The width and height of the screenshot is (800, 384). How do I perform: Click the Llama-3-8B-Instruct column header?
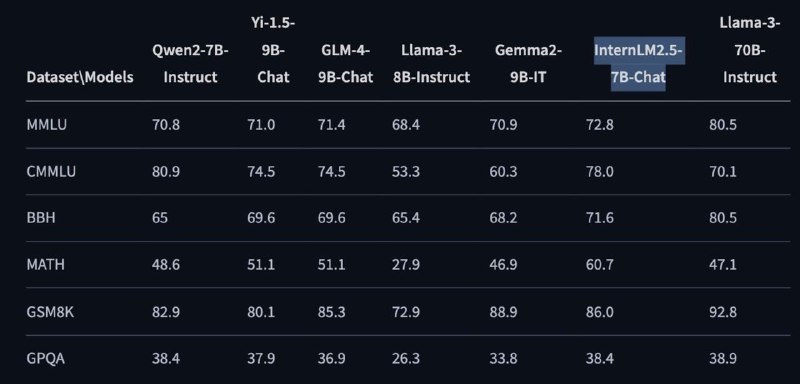tap(432, 64)
